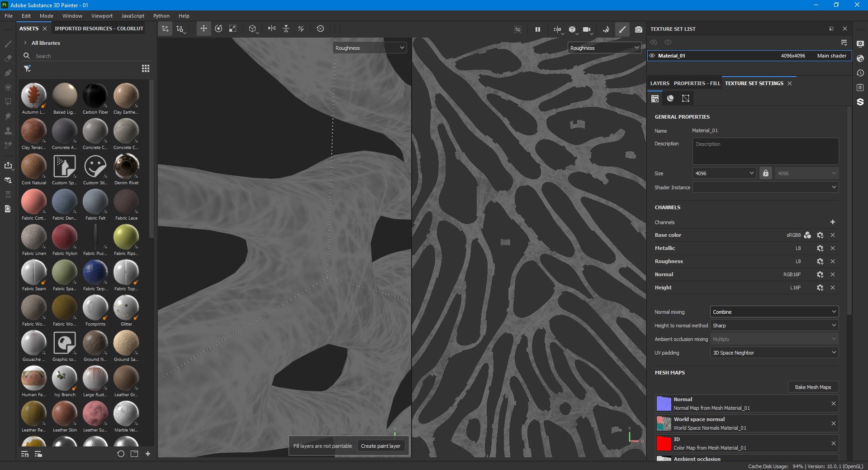868x470 pixels.
Task: Pause rendering with the pause icon
Action: click(x=538, y=29)
